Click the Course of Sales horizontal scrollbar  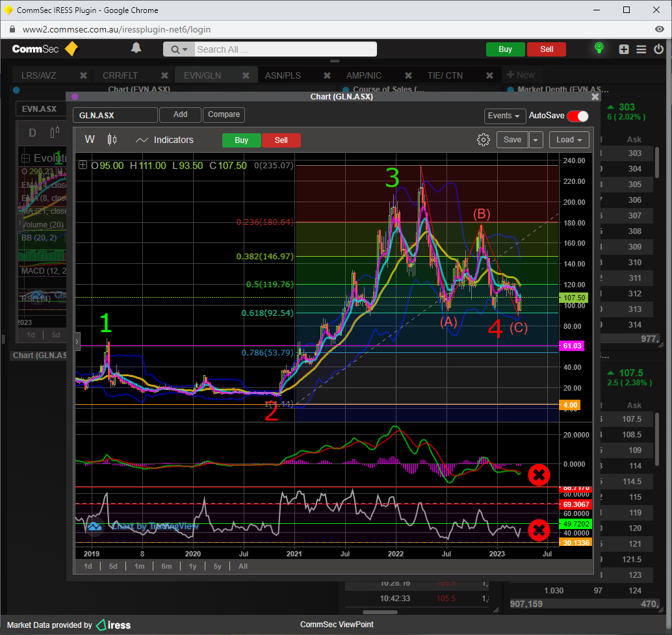380,612
